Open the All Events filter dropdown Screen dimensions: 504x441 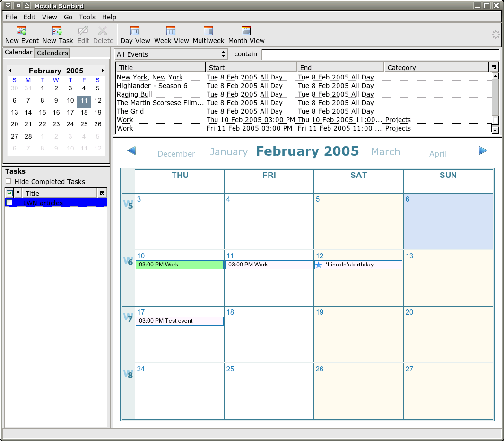(171, 54)
